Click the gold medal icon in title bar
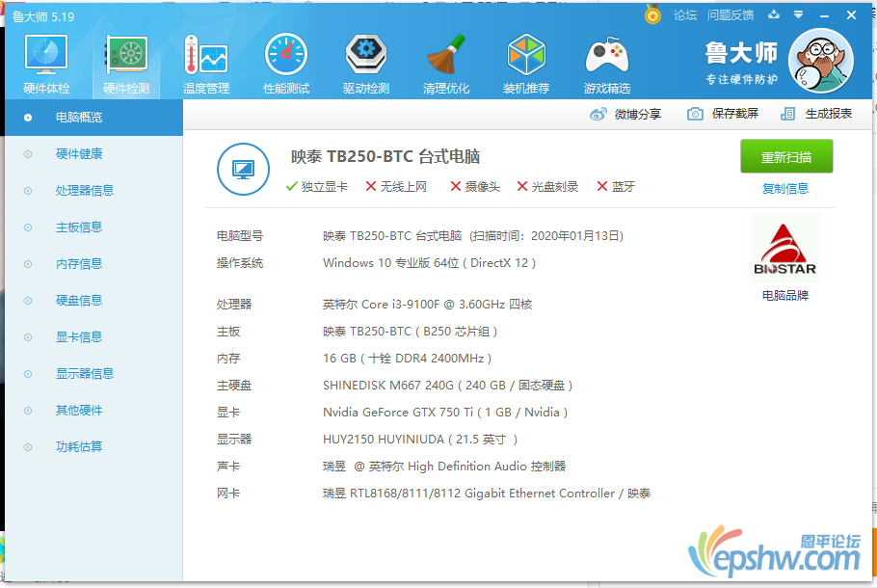Image resolution: width=877 pixels, height=588 pixels. 652,14
